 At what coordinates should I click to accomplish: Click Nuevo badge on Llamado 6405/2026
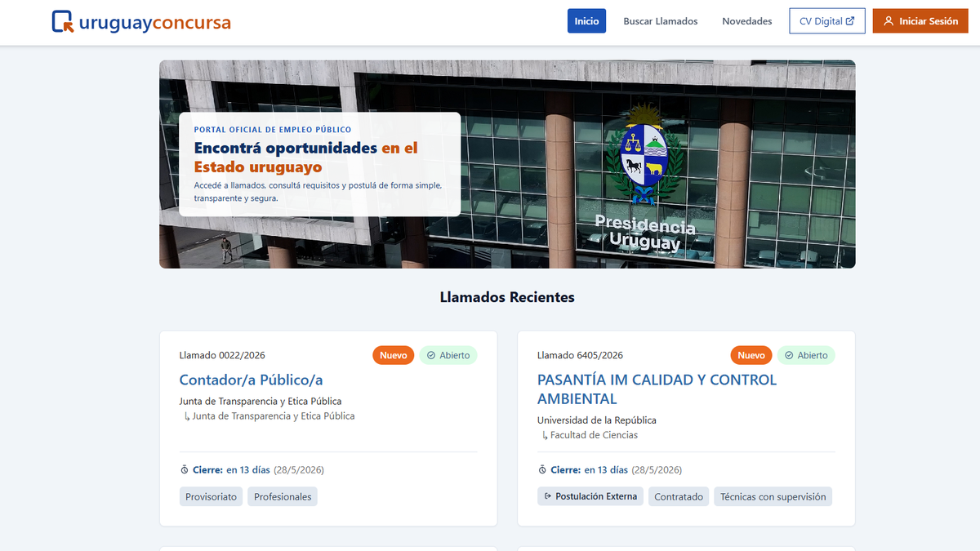751,355
